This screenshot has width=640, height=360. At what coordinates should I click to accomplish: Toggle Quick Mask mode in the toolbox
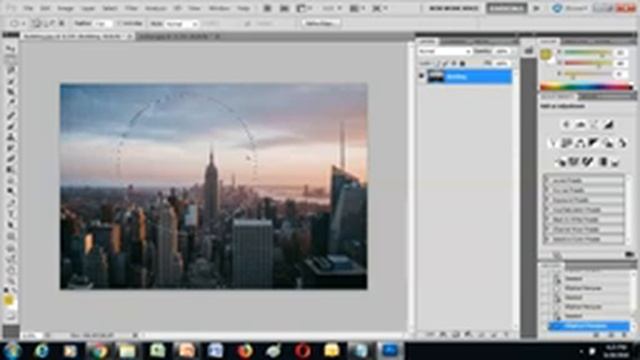[11, 315]
